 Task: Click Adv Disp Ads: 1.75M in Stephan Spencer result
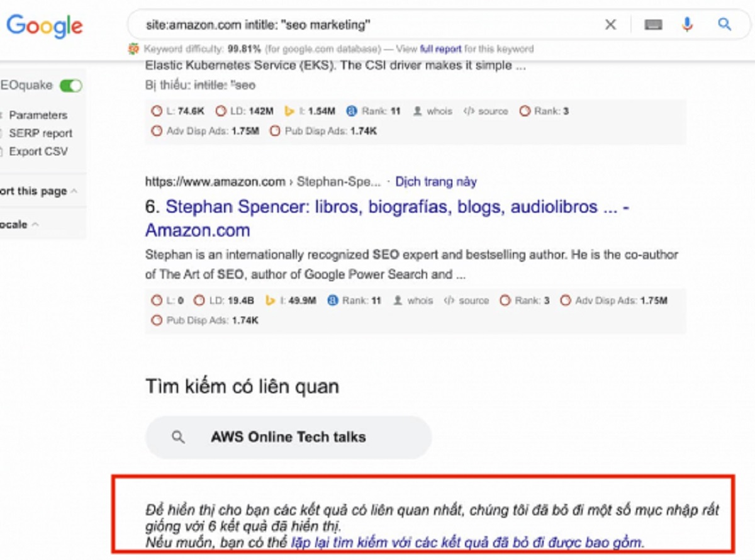click(x=613, y=300)
